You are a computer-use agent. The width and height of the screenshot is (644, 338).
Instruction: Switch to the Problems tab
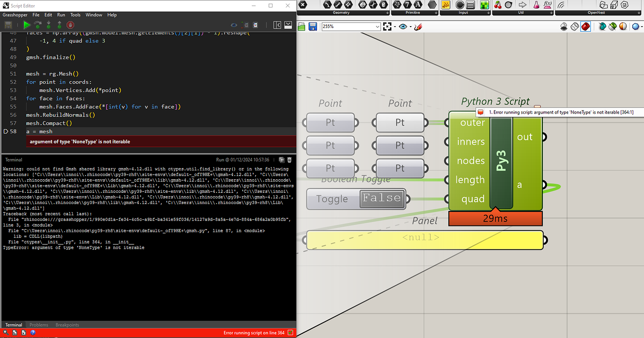coord(39,324)
